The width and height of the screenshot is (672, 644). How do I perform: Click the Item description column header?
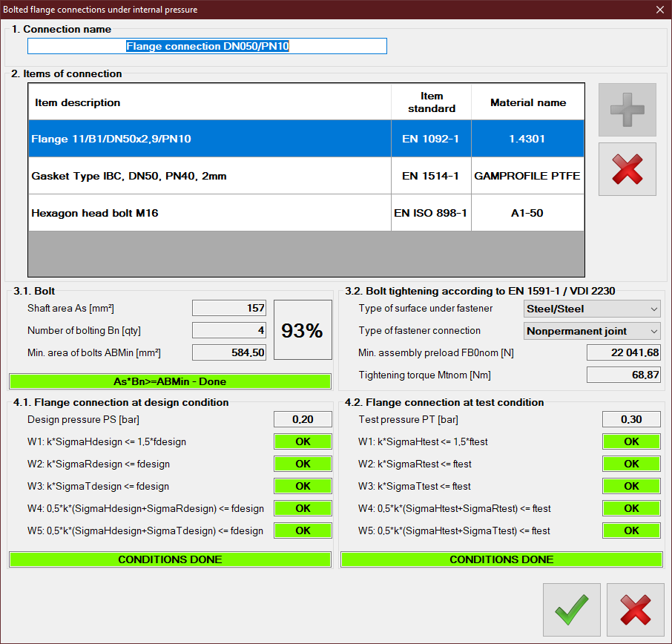209,102
